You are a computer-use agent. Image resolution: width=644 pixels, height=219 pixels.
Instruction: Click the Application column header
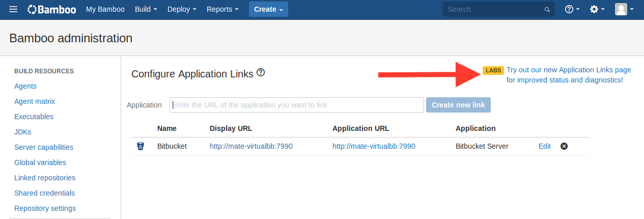pos(475,128)
